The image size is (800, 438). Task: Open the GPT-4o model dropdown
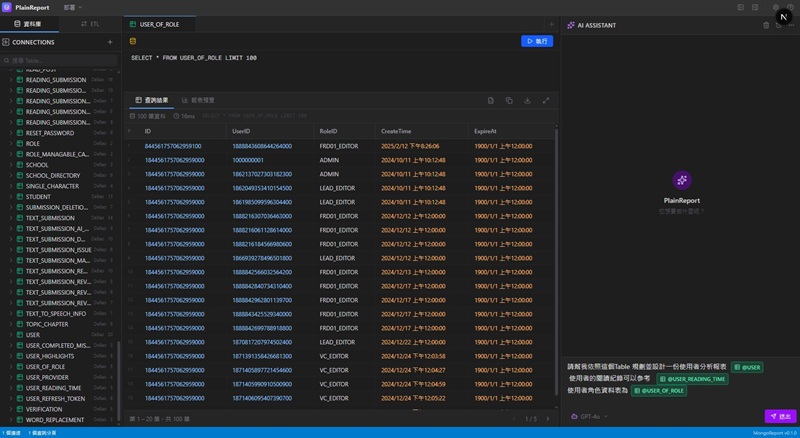tap(589, 416)
